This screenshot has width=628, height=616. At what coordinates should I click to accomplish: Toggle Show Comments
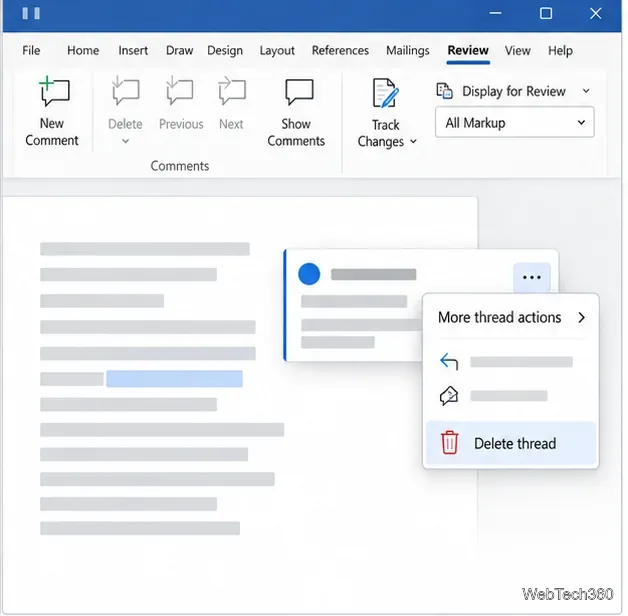click(x=296, y=113)
